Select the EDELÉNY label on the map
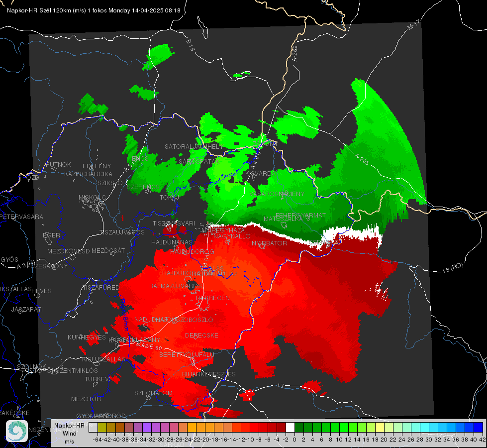 [x=97, y=166]
